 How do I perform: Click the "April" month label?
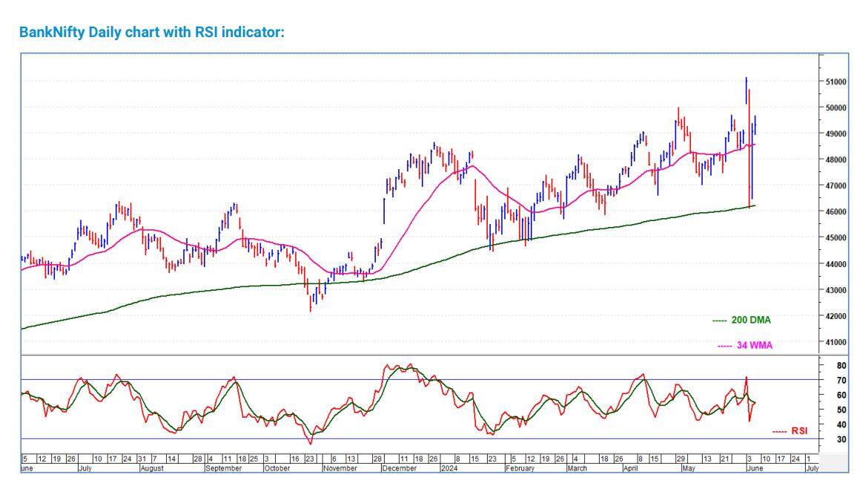pyautogui.click(x=631, y=469)
